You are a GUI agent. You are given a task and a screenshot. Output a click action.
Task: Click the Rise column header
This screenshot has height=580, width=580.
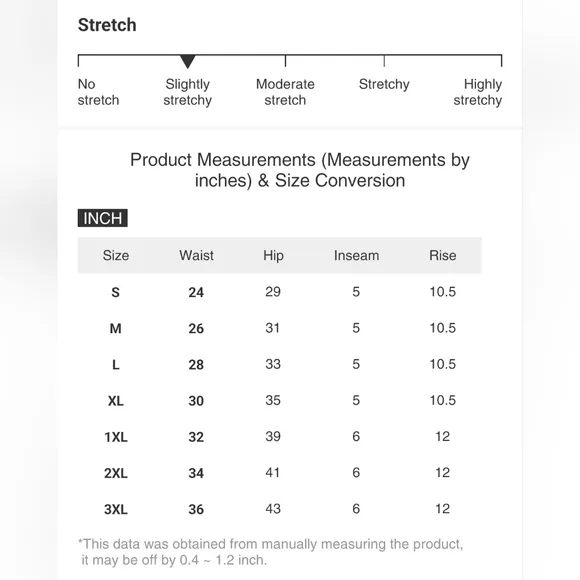coord(442,256)
